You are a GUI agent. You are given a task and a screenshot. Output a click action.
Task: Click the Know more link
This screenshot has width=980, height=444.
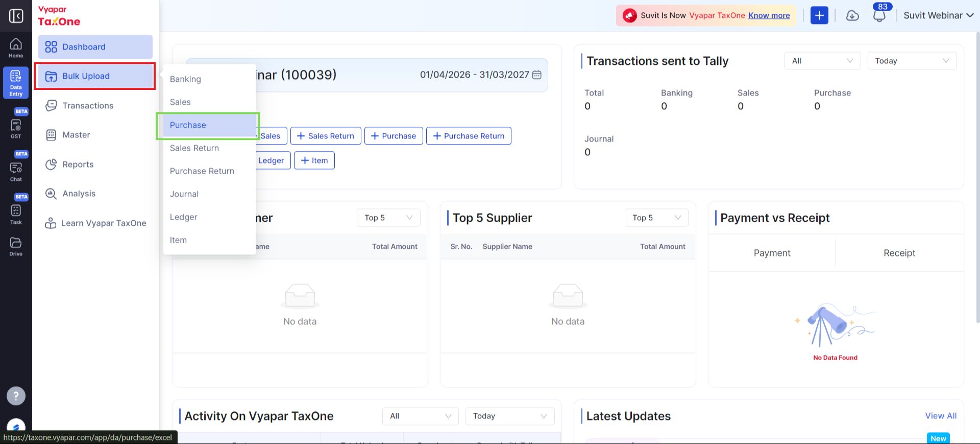click(769, 15)
